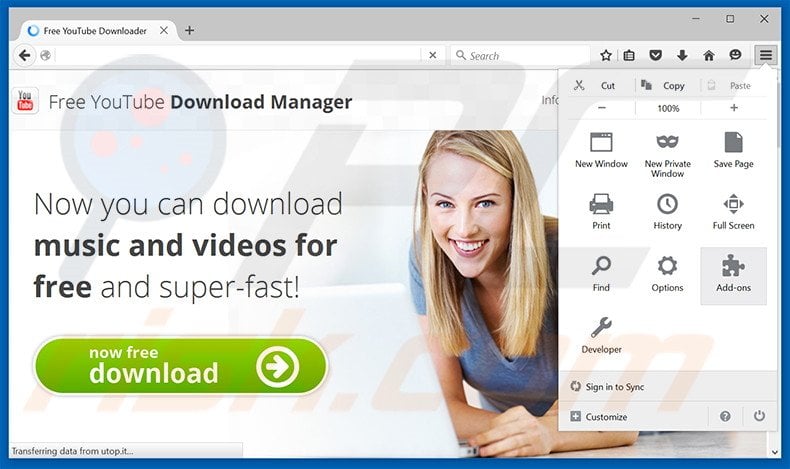790x469 pixels.
Task: Open the Add-ons manager
Action: pos(734,275)
